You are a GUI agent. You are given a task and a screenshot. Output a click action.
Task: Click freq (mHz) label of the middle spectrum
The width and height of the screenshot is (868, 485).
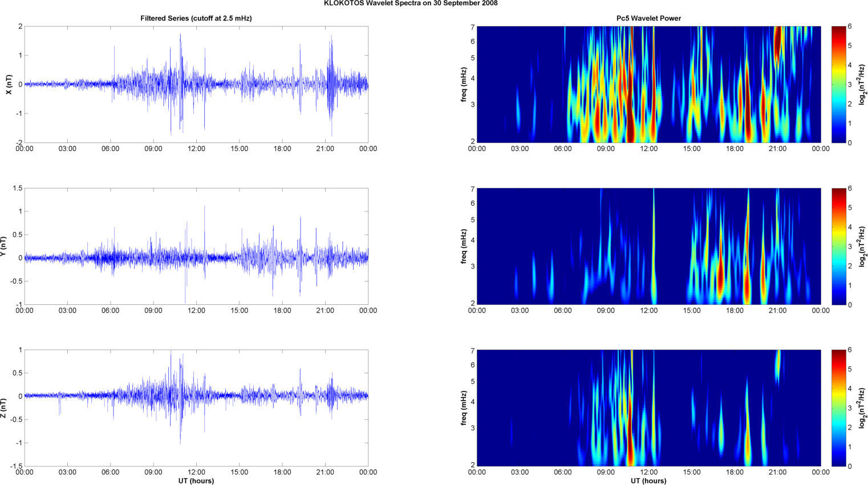pos(464,246)
